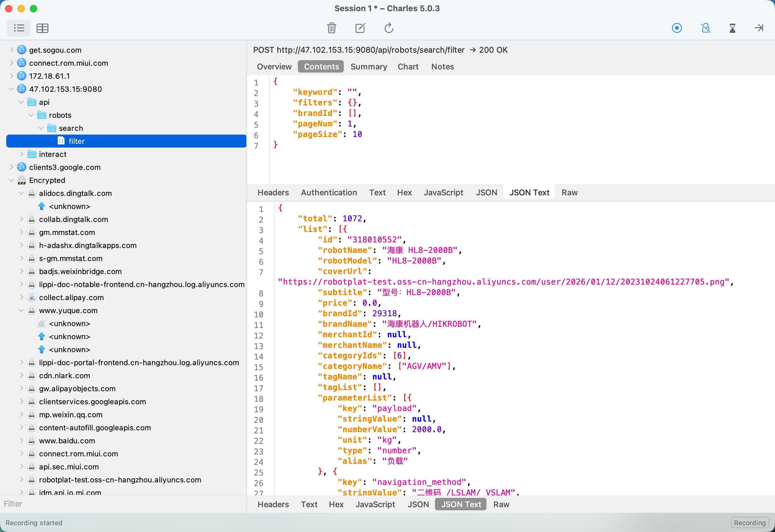Viewport: 775px width, 532px height.
Task: Select the www.baidu.com encrypted host
Action: tap(67, 441)
